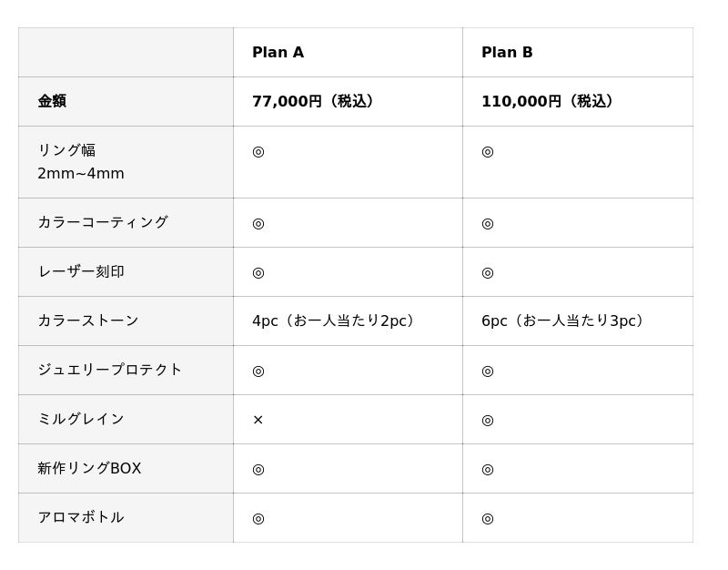
Task: Click the 新作リングBOX row label
Action: coord(89,468)
